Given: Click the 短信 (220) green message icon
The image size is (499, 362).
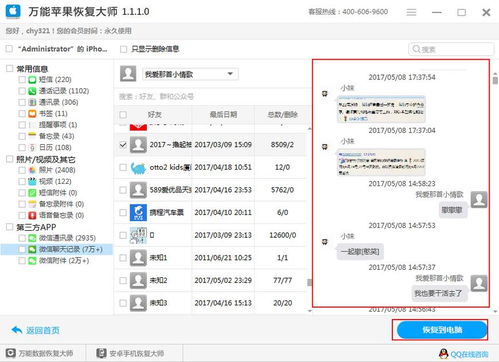Looking at the screenshot, I should [32, 80].
